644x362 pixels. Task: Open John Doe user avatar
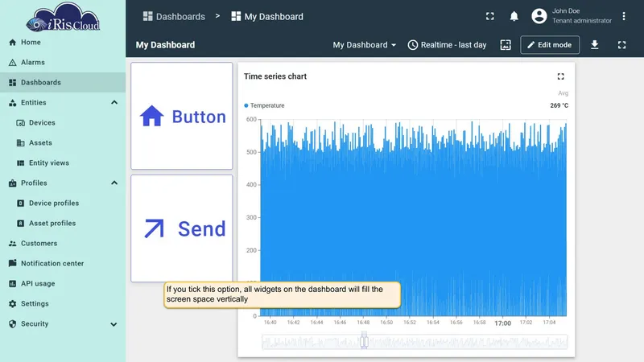point(539,16)
